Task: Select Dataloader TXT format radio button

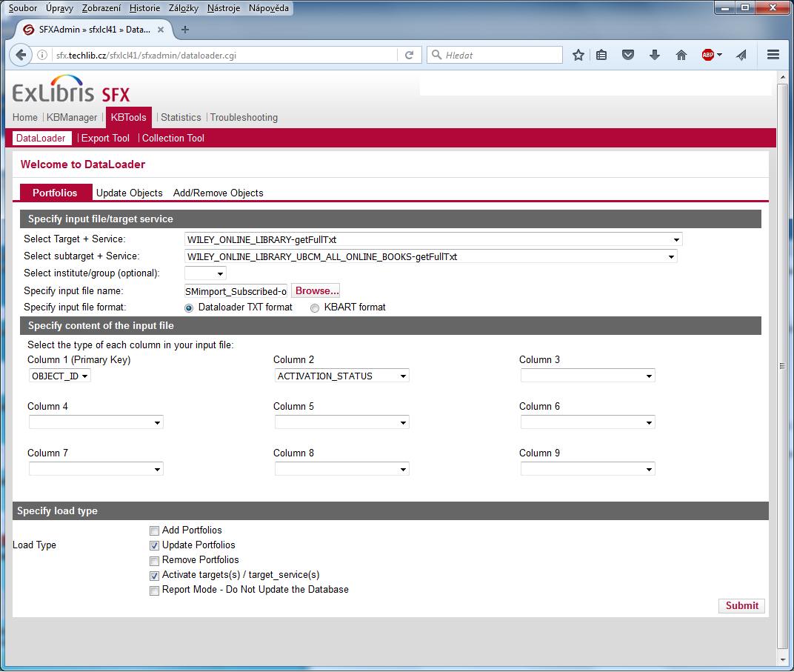Action: [x=189, y=308]
